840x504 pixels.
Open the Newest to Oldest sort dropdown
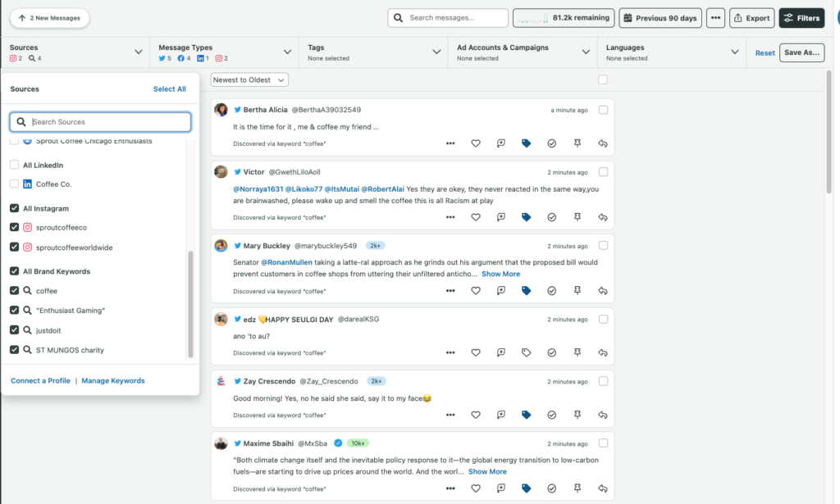249,79
